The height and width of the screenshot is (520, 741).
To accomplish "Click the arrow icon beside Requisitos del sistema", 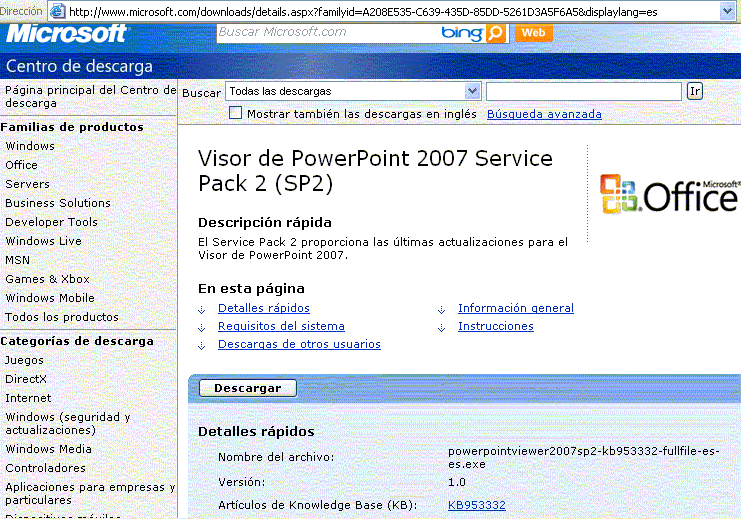I will [201, 328].
